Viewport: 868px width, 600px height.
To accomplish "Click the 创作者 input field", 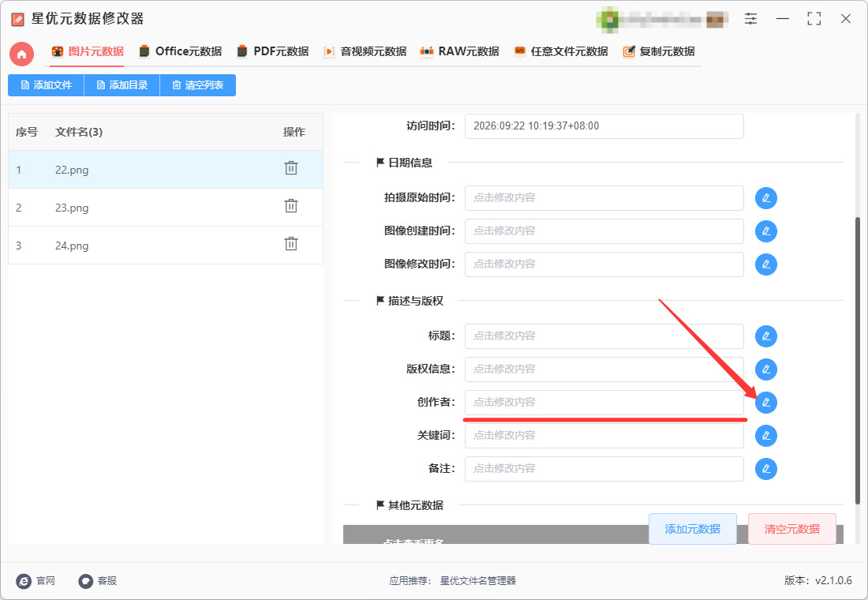I will click(x=604, y=403).
